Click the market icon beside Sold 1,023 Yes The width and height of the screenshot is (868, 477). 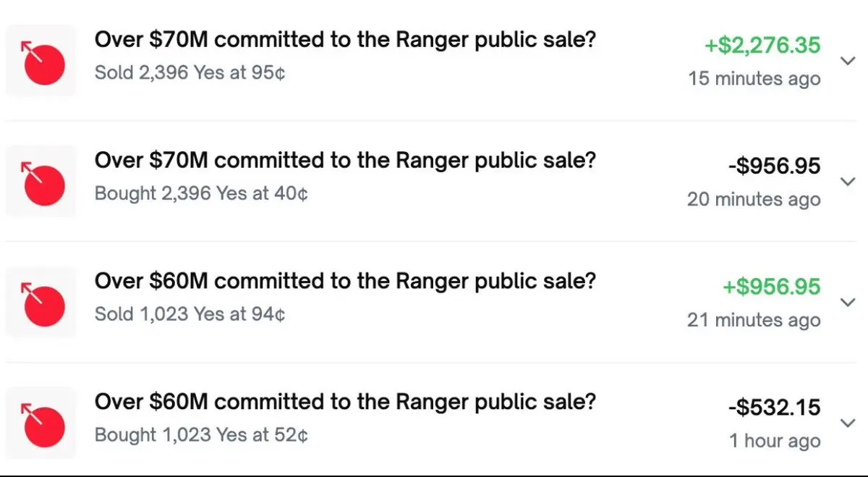pyautogui.click(x=41, y=303)
